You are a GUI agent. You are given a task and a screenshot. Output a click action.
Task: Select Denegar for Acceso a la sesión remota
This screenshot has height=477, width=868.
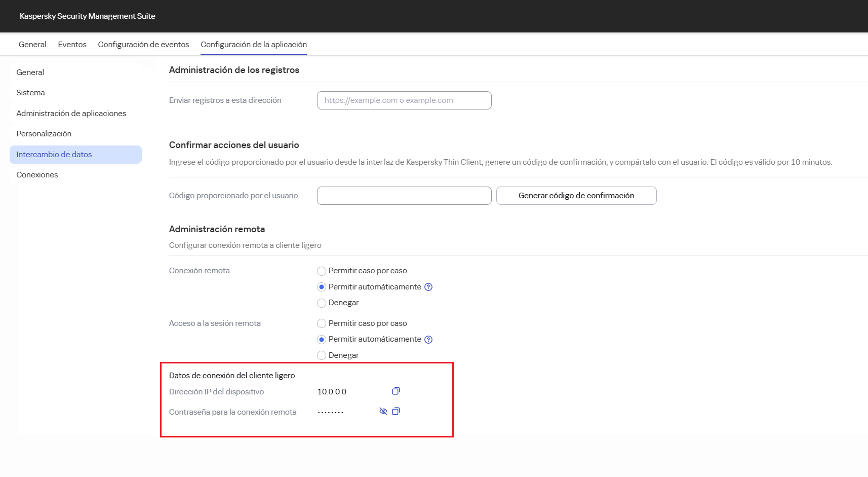[322, 355]
